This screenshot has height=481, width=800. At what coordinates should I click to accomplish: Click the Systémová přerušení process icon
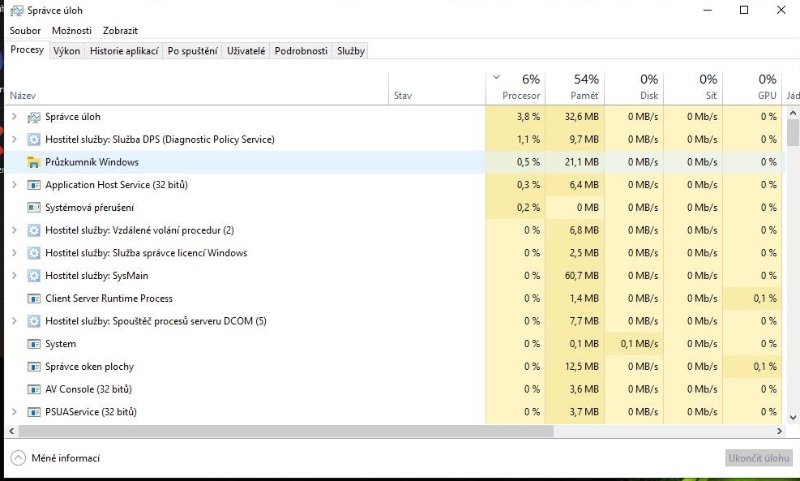click(x=34, y=208)
